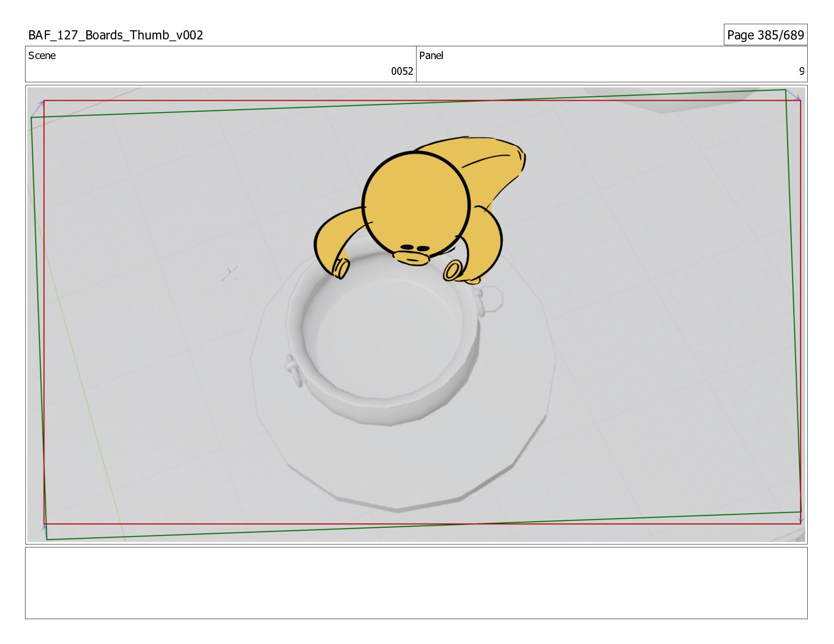
Task: Click the document title BAF_127_Boards_Thumb_v002
Action: [116, 35]
